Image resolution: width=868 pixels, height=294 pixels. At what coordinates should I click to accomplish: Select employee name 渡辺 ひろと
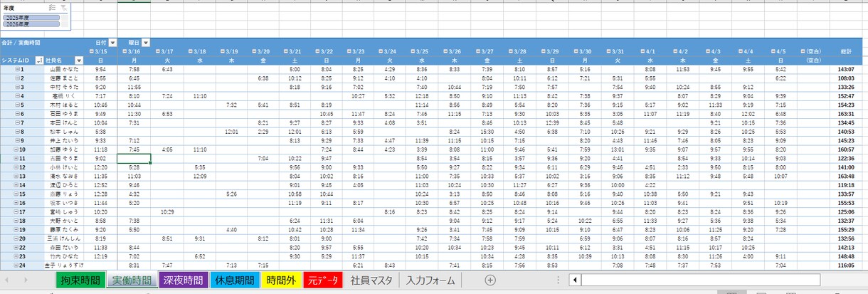coord(64,185)
